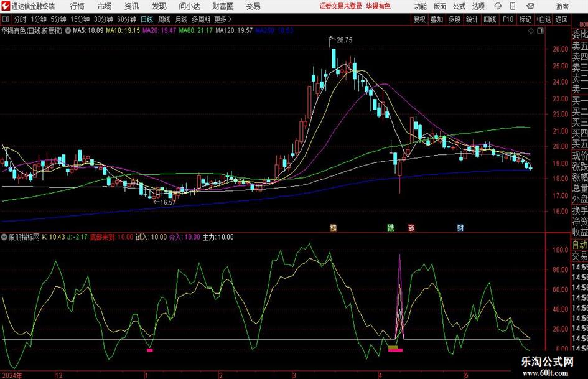Click the 叠加 overlay toolbar button

pos(437,19)
